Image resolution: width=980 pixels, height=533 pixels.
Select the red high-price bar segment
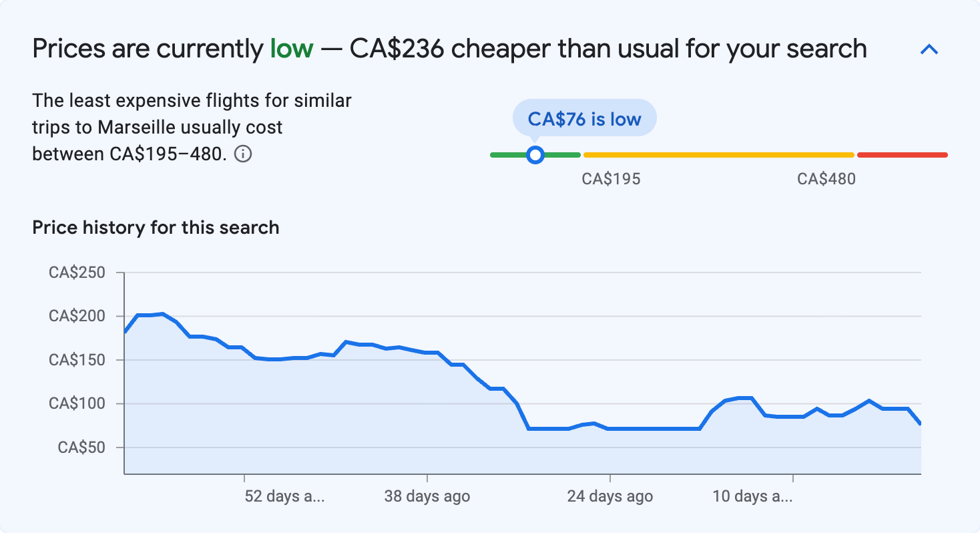901,154
